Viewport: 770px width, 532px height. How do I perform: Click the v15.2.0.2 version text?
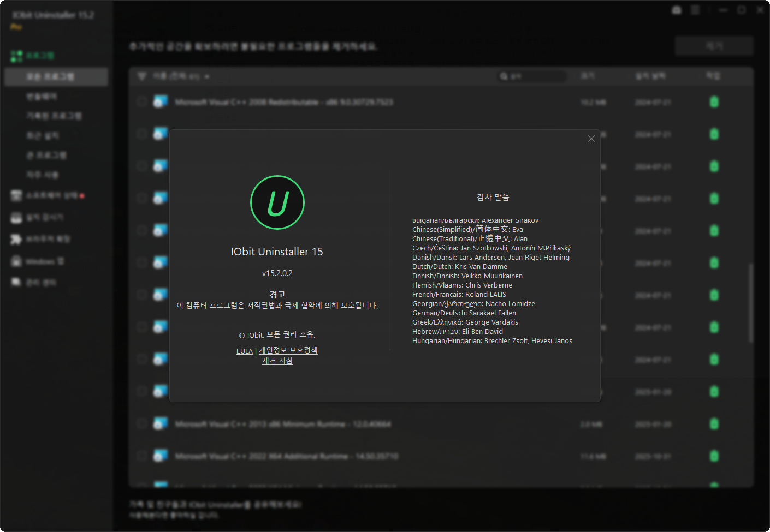pos(277,273)
